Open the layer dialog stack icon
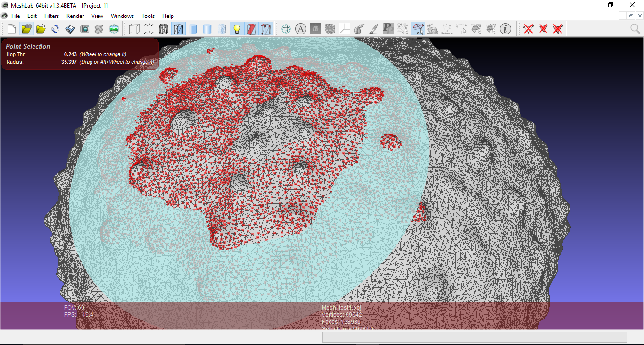644x345 pixels. point(99,29)
